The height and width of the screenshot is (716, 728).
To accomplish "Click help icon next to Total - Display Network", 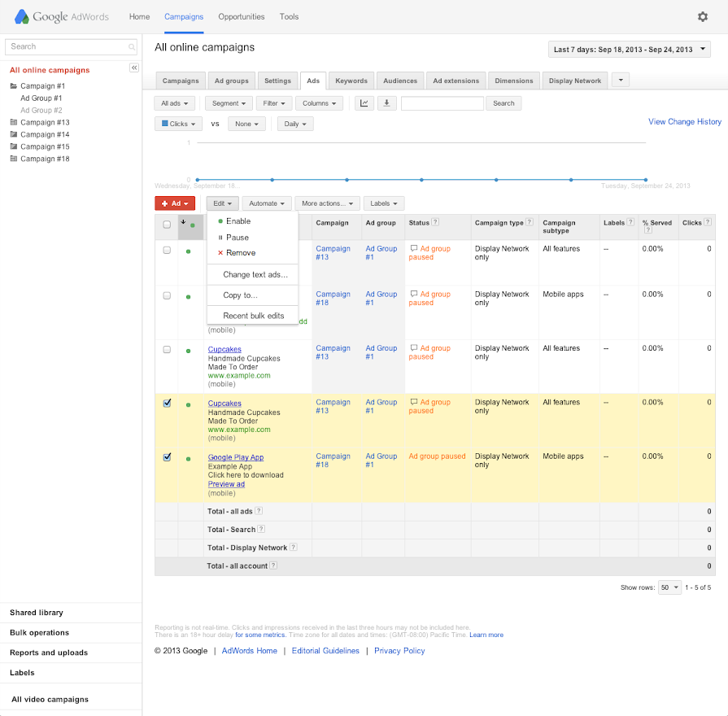I will 294,548.
